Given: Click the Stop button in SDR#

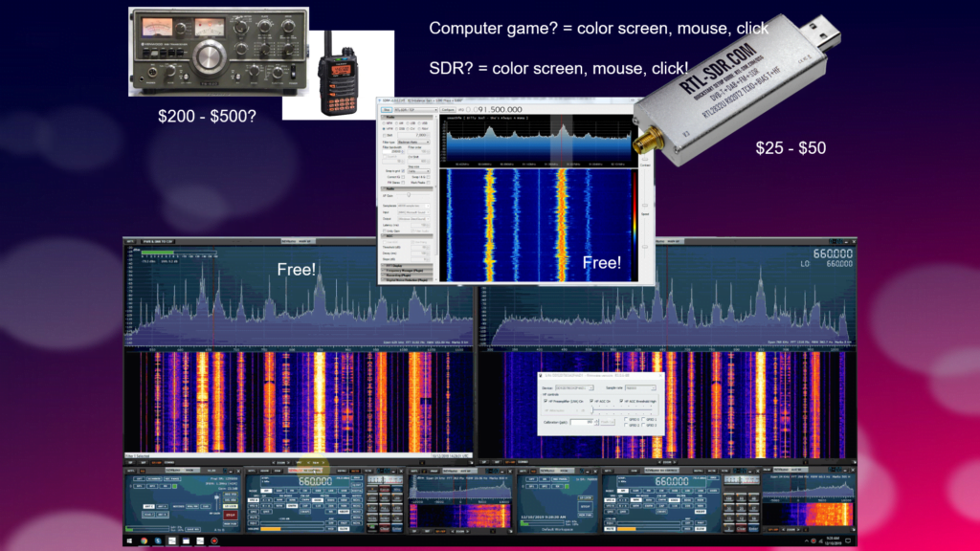Looking at the screenshot, I should (387, 110).
